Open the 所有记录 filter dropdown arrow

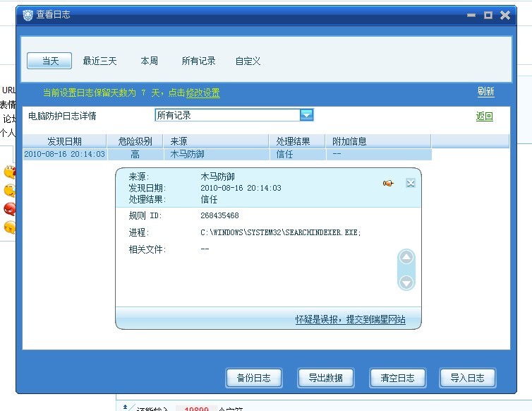(x=306, y=115)
